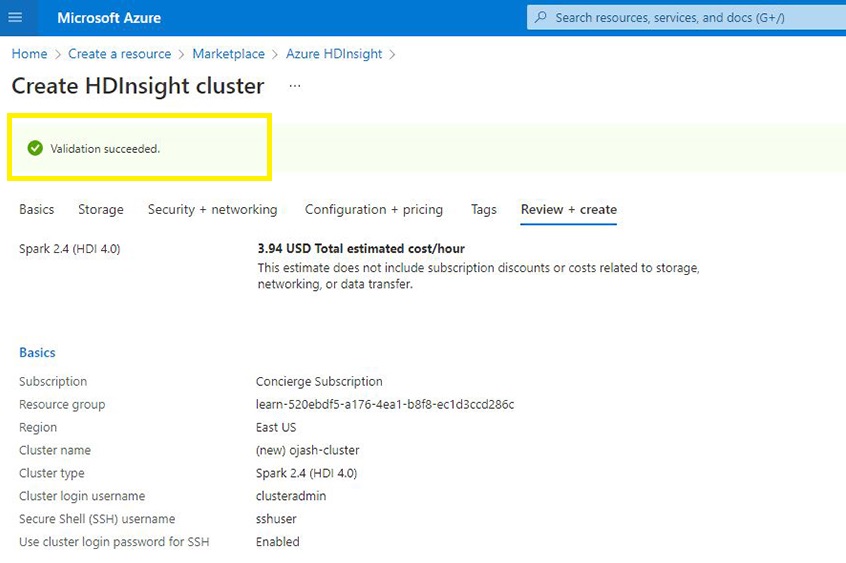Open the Marketplace breadcrumb link

[x=228, y=54]
